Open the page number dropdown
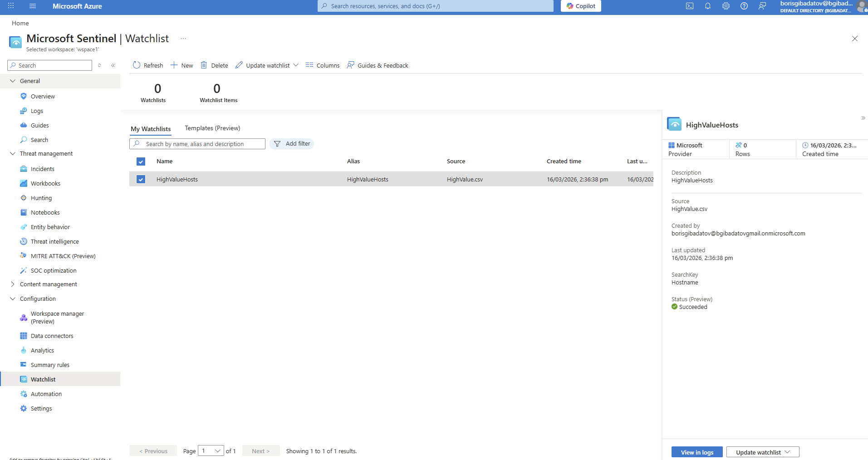This screenshot has width=868, height=460. tap(211, 451)
